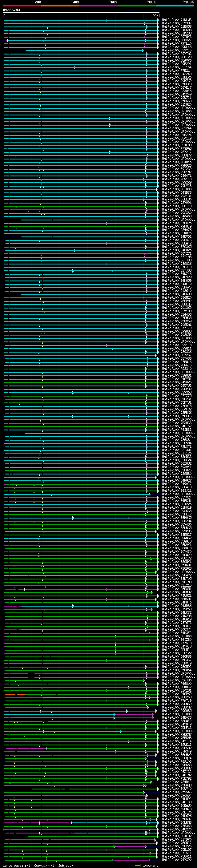Image resolution: width=197 pixels, height=868 pixels.
Task: Select hit label UniRef100_C3XQF5
Action: [177, 91]
